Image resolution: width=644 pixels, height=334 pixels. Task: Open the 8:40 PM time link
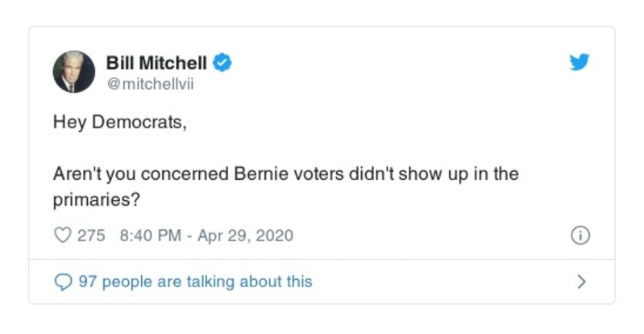click(148, 236)
